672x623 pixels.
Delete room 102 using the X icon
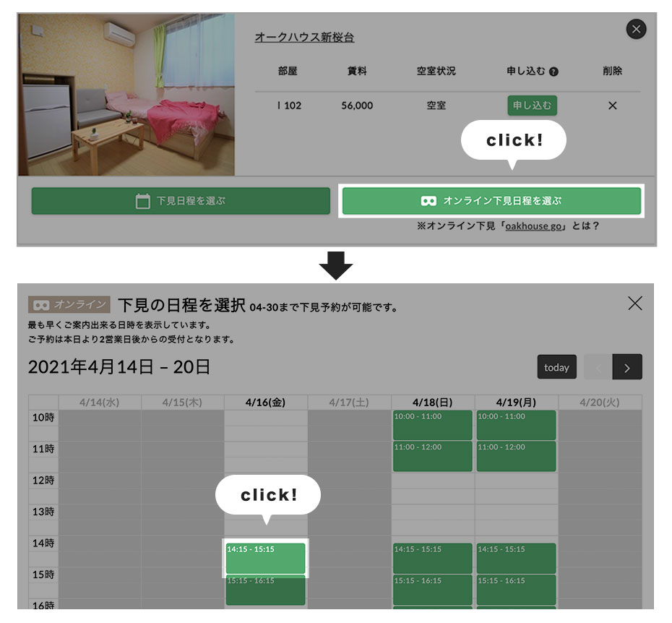(612, 106)
